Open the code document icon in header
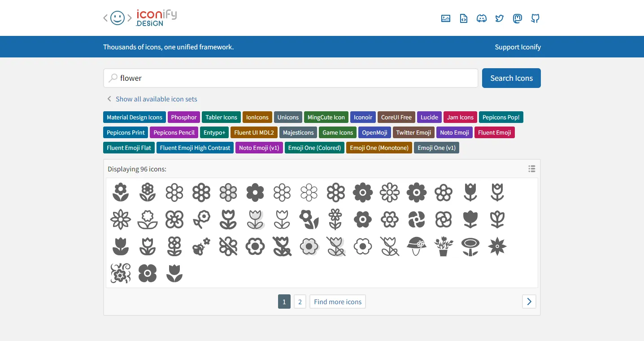Viewport: 644px width, 341px height. tap(463, 18)
